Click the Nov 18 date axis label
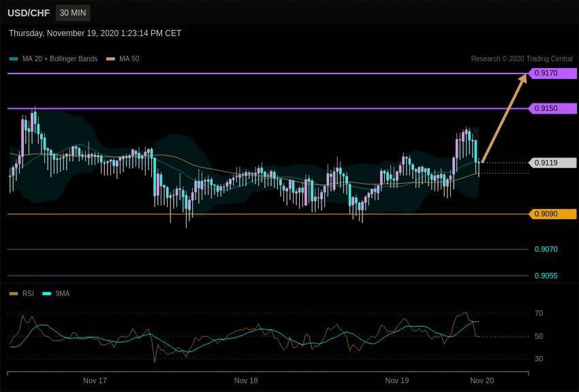The height and width of the screenshot is (392, 579). pos(246,380)
